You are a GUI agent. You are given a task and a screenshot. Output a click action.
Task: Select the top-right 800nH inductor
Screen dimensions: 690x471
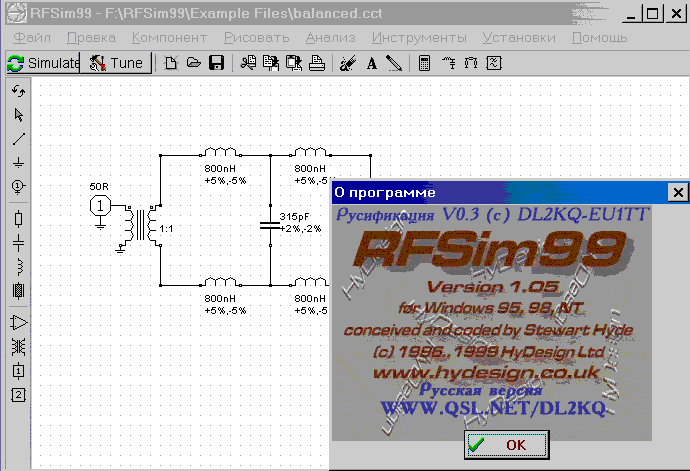310,152
